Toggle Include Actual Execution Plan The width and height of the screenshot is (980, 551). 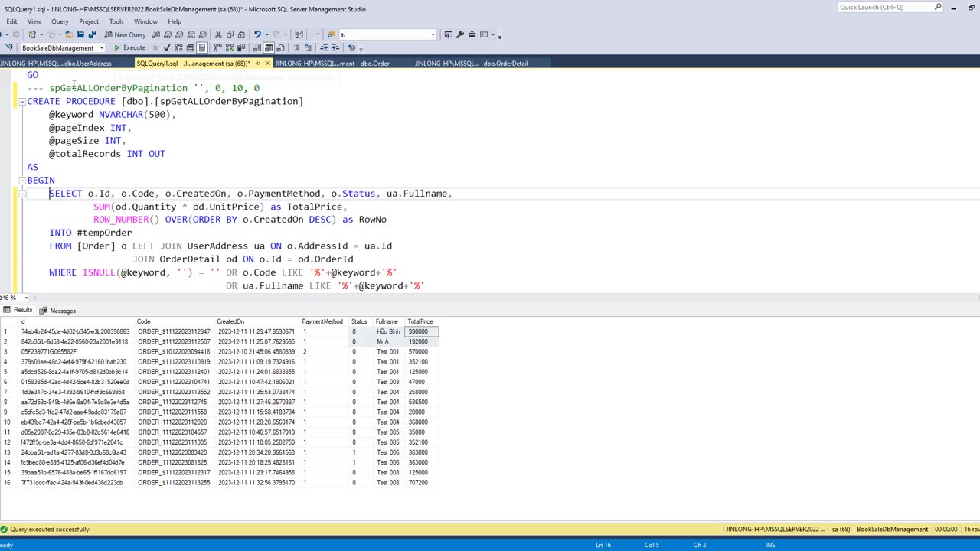[217, 47]
